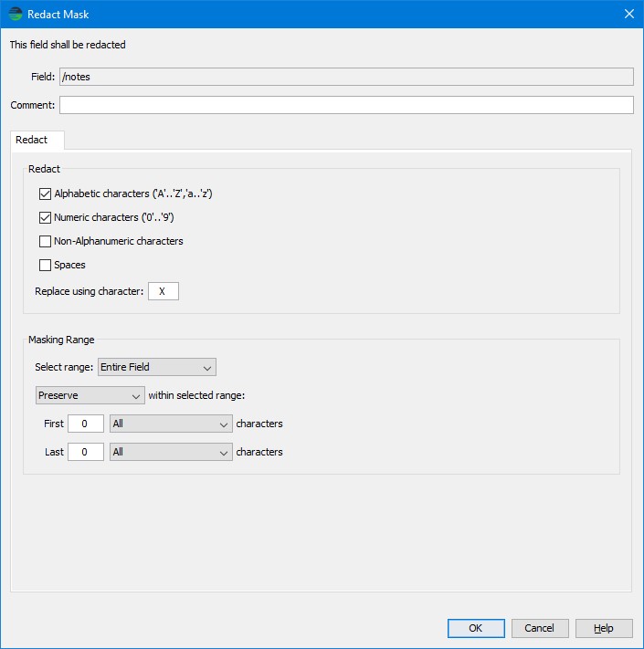
Task: Click the Comment text field
Action: [x=346, y=105]
